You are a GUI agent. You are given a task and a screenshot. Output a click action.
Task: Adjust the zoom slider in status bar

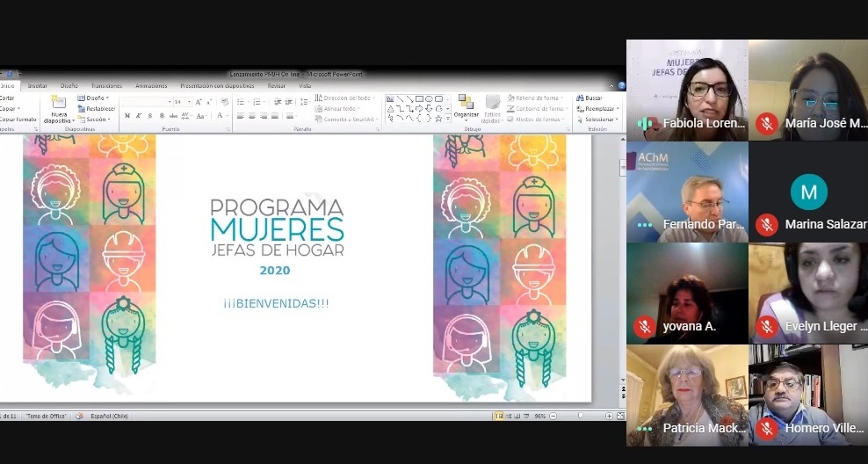(579, 416)
